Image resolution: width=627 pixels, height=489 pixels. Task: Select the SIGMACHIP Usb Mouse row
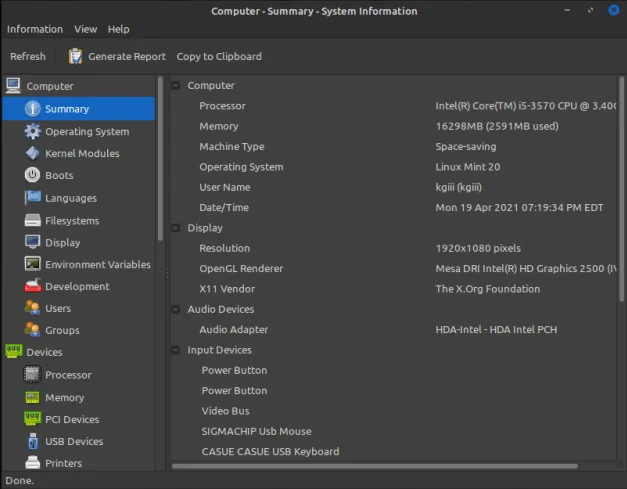(x=394, y=431)
